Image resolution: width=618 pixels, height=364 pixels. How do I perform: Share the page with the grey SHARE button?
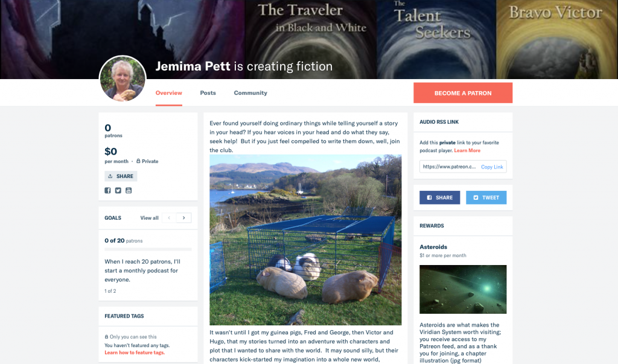121,176
